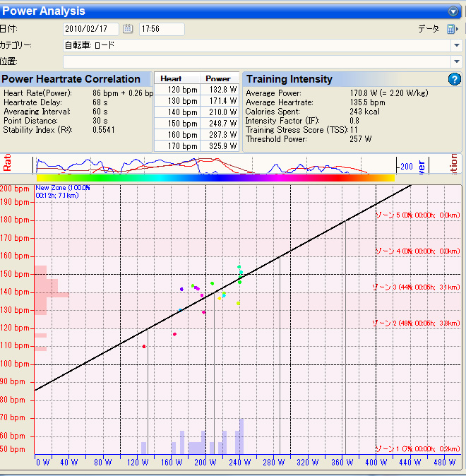Viewport: 466px width, 476px height.
Task: Click the 200 W axis label
Action: [205, 463]
